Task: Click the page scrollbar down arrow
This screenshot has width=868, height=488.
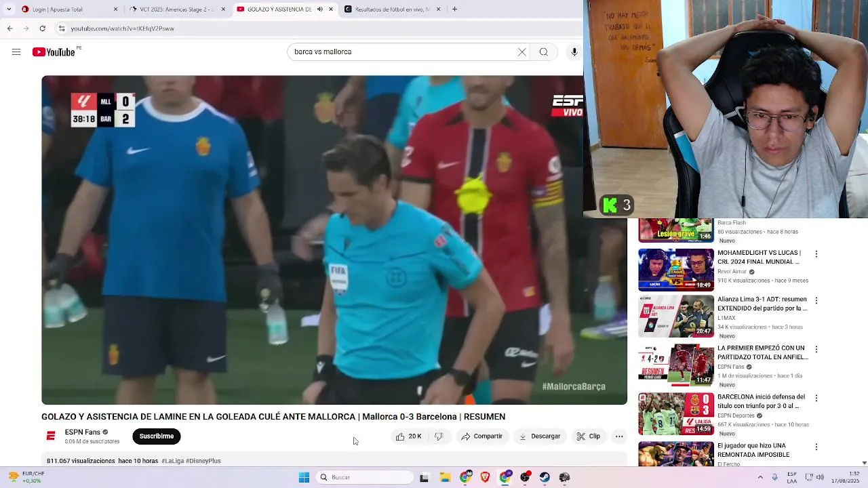Action: pyautogui.click(x=864, y=462)
